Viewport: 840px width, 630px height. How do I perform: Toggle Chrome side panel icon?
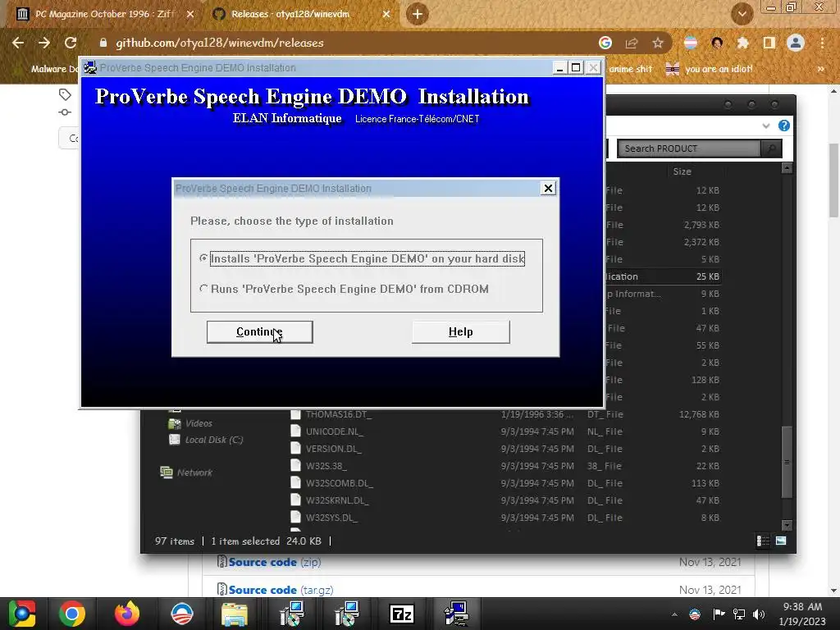[x=769, y=43]
